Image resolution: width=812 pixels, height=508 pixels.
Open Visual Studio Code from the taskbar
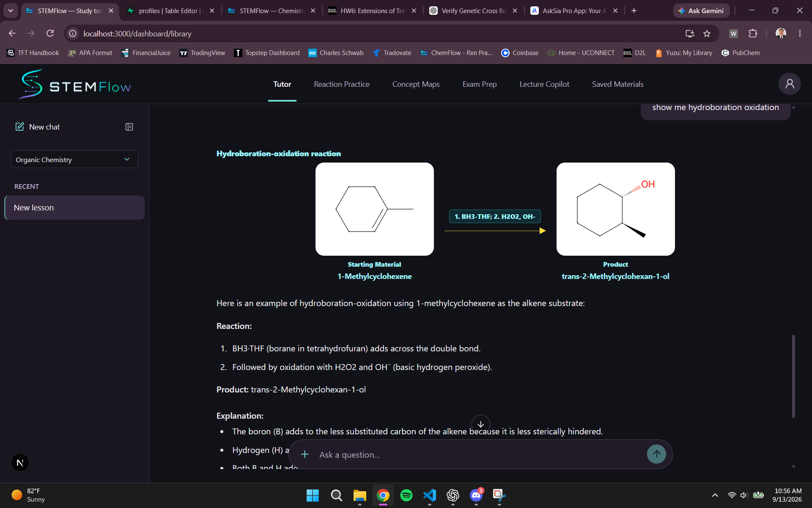[x=429, y=495]
